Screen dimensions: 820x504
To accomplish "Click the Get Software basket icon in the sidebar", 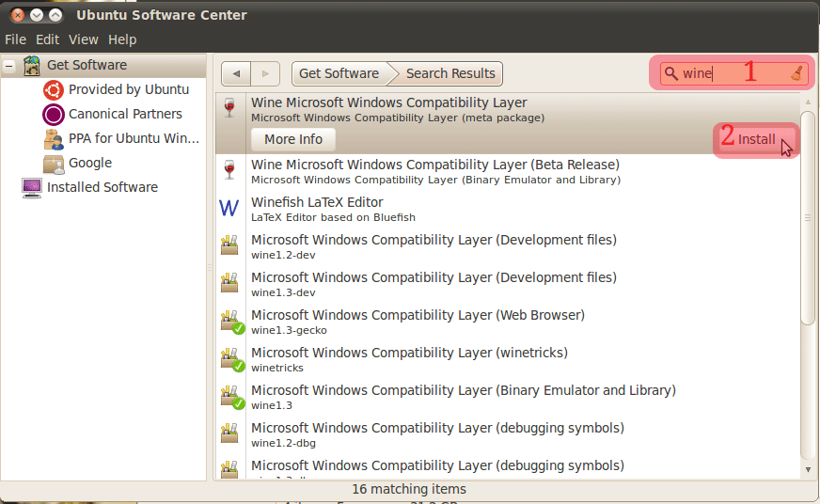I will pos(32,66).
